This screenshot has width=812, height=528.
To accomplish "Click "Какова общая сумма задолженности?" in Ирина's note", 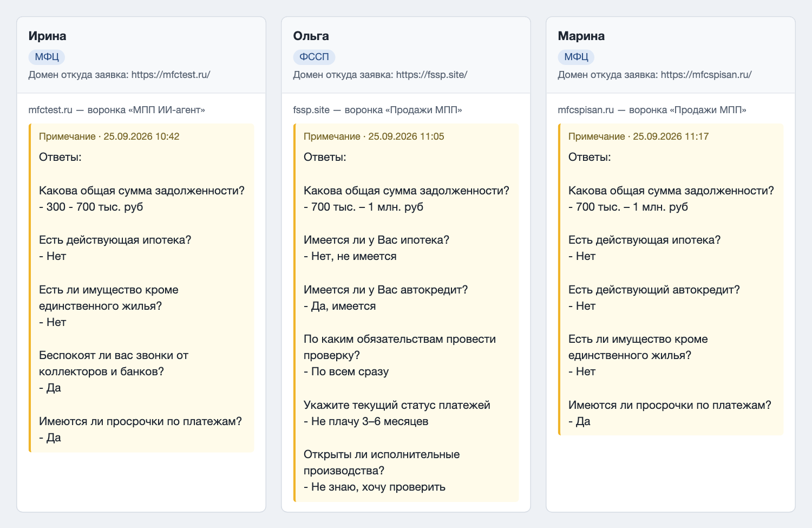I will 142,191.
